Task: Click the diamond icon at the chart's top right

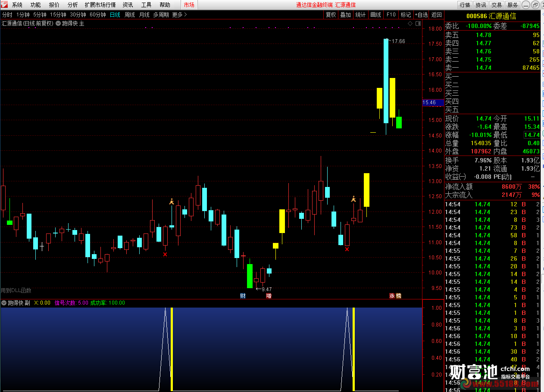Action: coord(410,23)
